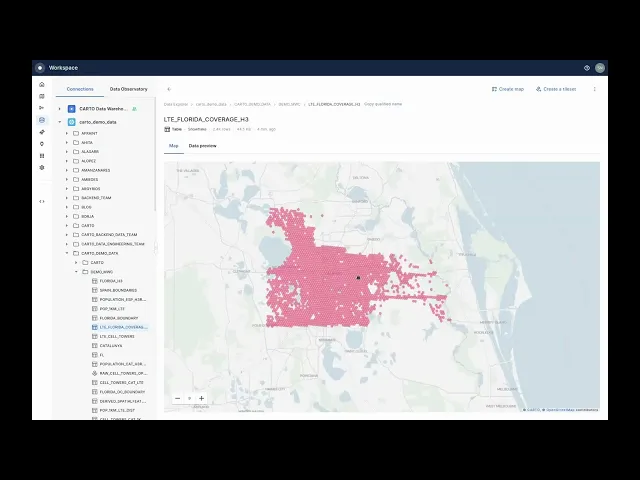The image size is (640, 480).
Task: Open the three-dot more options menu
Action: [594, 89]
